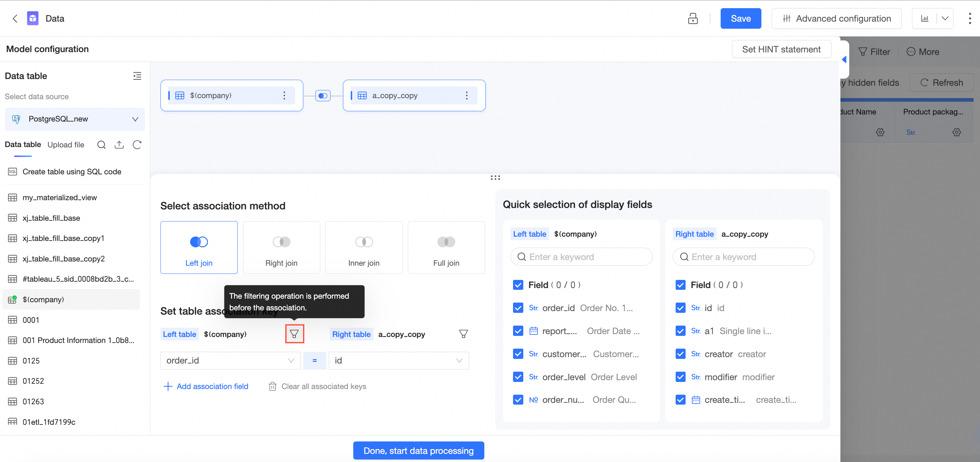Open the right table id key dropdown

tap(398, 360)
